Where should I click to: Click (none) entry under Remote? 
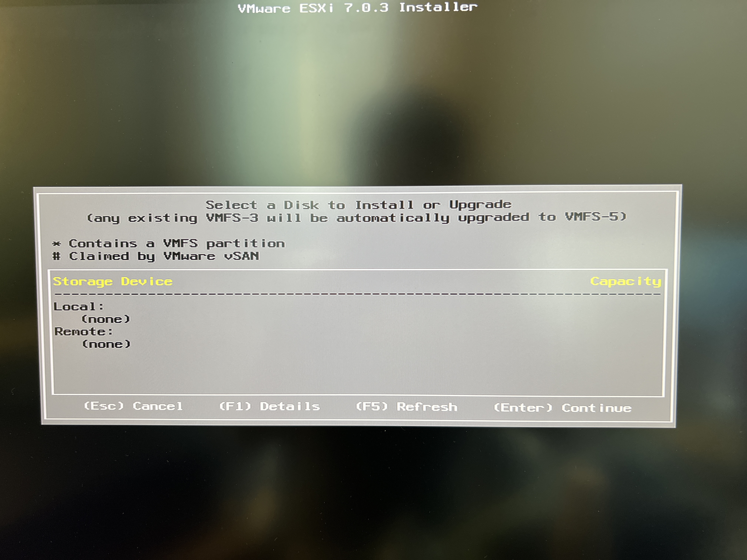click(106, 344)
